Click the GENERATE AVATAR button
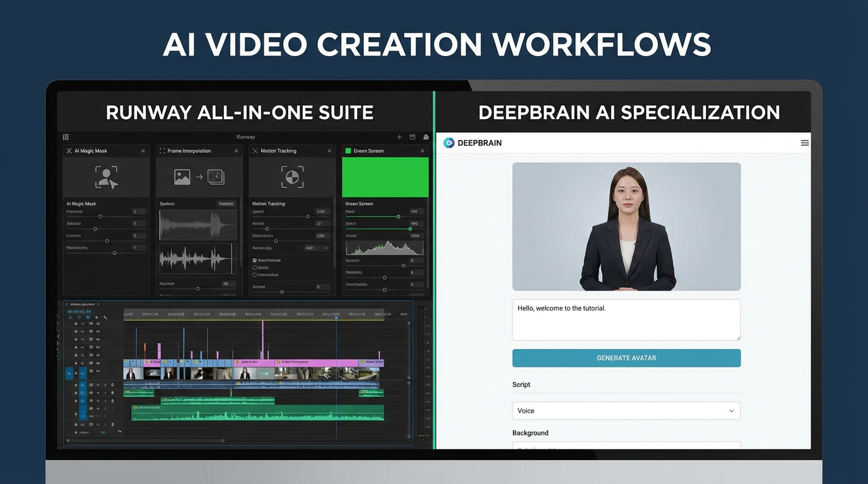The image size is (868, 484). point(626,358)
